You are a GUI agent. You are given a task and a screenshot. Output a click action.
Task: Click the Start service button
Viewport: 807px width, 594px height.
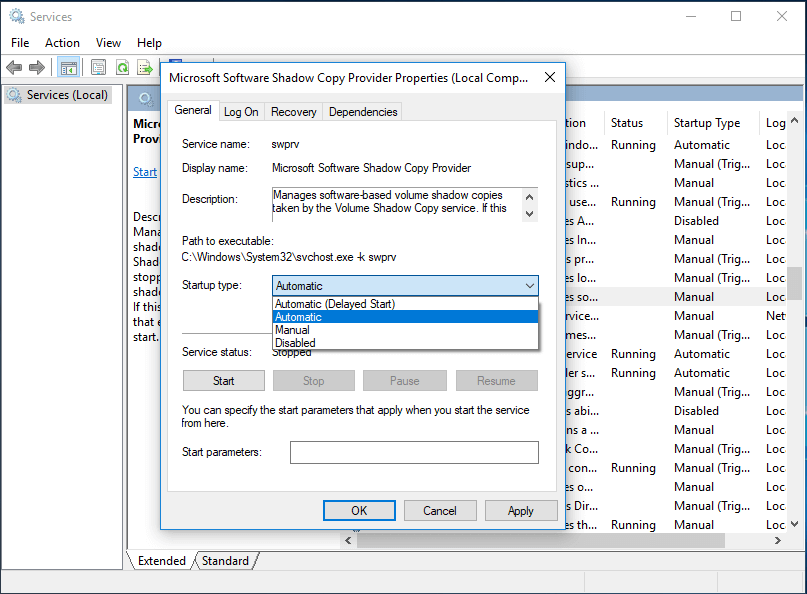pyautogui.click(x=224, y=381)
